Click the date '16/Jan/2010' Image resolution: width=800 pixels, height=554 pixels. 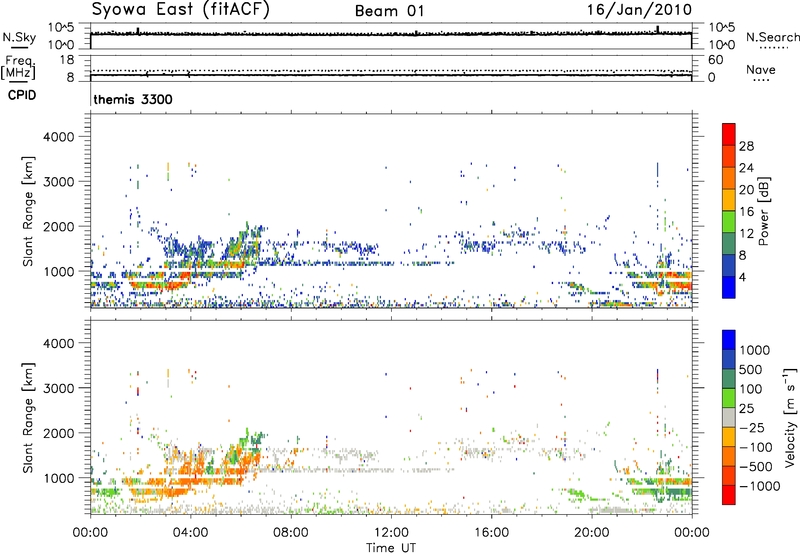click(x=639, y=10)
